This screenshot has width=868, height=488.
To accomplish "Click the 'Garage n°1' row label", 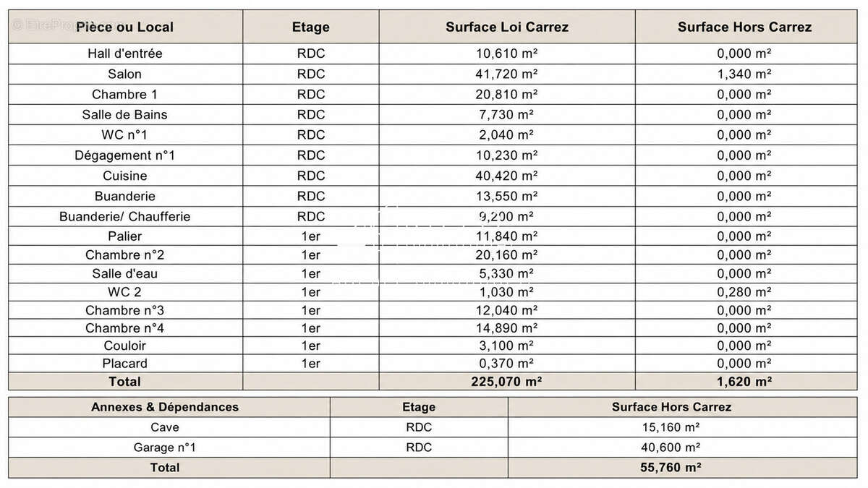I will (x=165, y=448).
